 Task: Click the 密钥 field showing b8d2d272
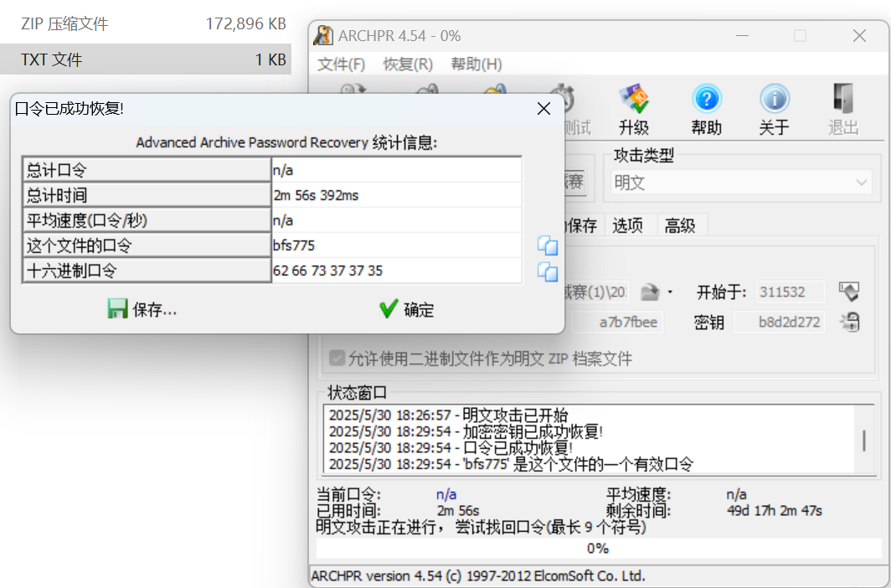click(x=780, y=322)
